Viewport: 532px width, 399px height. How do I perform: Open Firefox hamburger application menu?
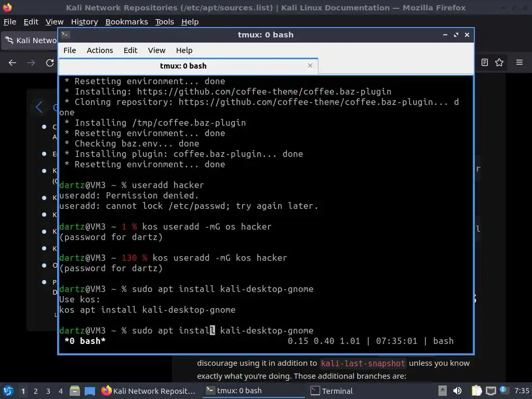(x=520, y=62)
